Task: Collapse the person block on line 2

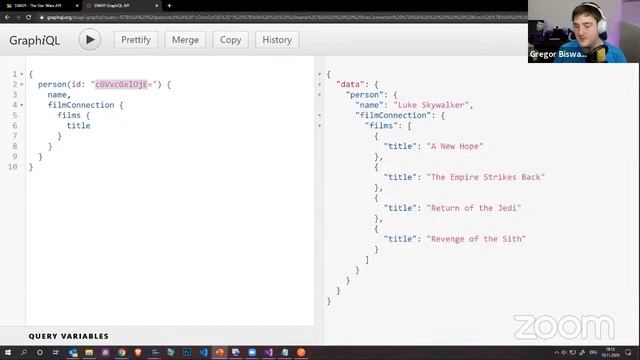Action: point(22,84)
